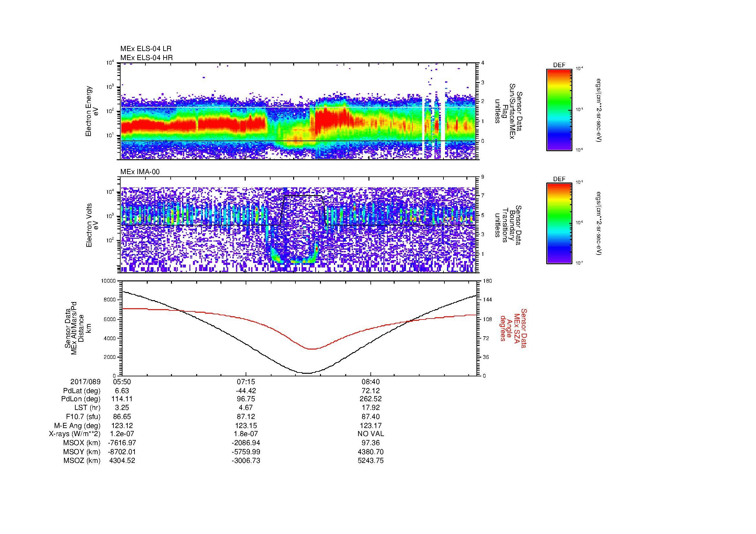Click the minimum of the black altitude curve
756x534 pixels.
(306, 373)
